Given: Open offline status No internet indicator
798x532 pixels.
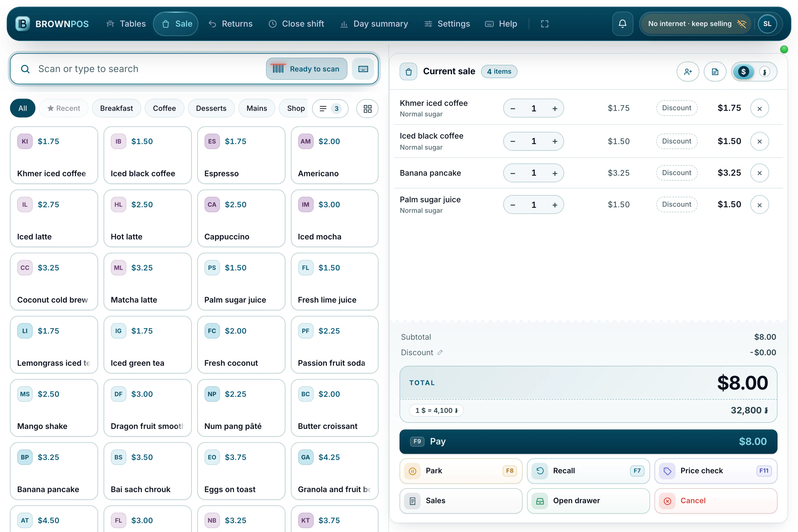Looking at the screenshot, I should click(697, 24).
